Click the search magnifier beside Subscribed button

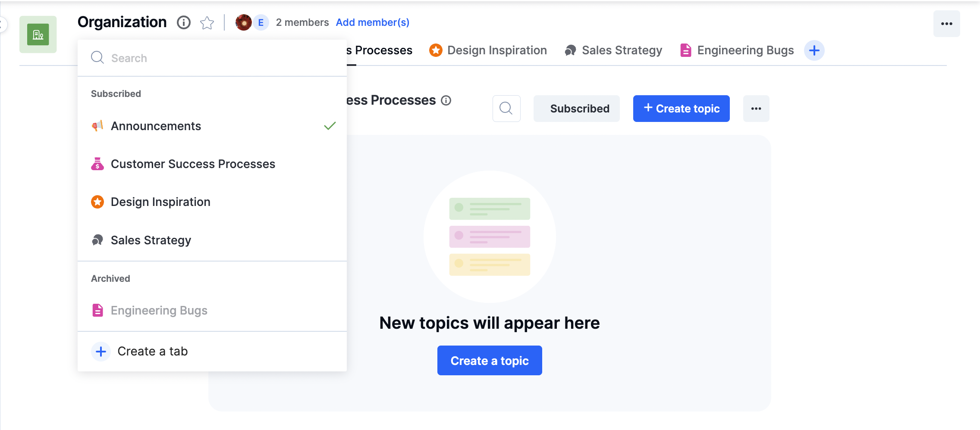(x=506, y=109)
